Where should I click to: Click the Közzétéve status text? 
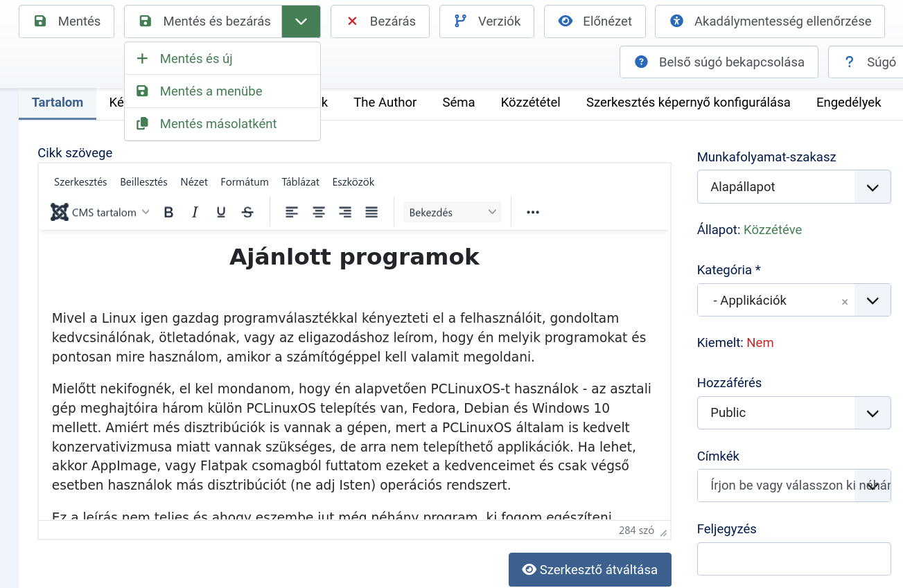(x=773, y=230)
